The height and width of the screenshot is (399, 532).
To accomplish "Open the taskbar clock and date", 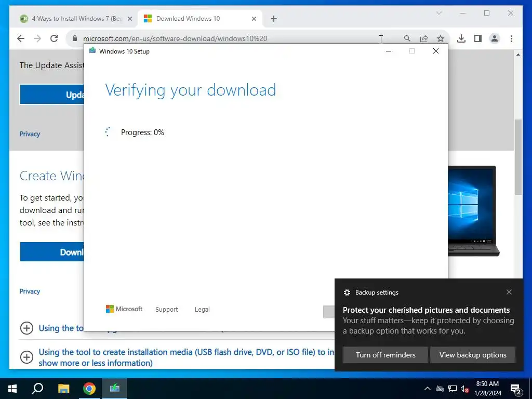I will [x=487, y=389].
